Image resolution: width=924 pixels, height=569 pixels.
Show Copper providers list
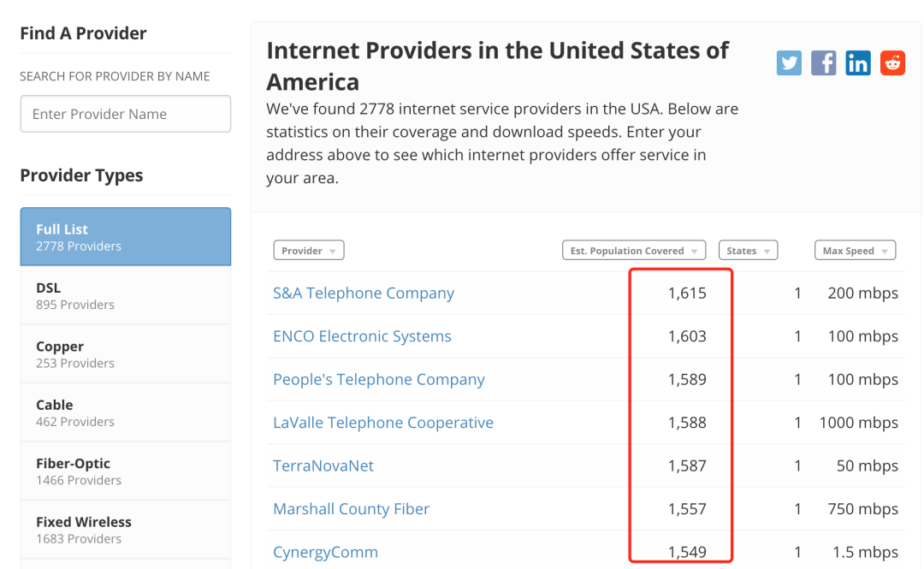pyautogui.click(x=126, y=353)
